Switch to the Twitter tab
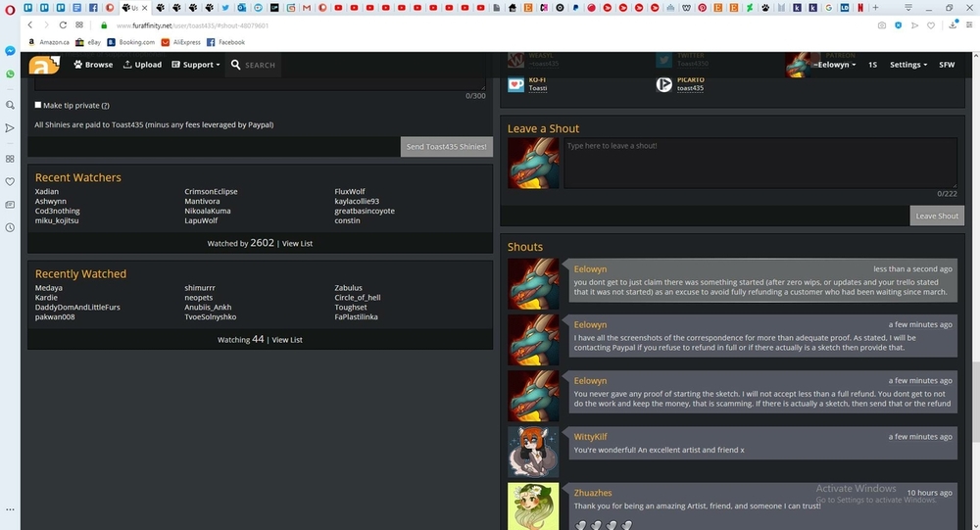Screen dimensions: 980x530 click(x=225, y=8)
